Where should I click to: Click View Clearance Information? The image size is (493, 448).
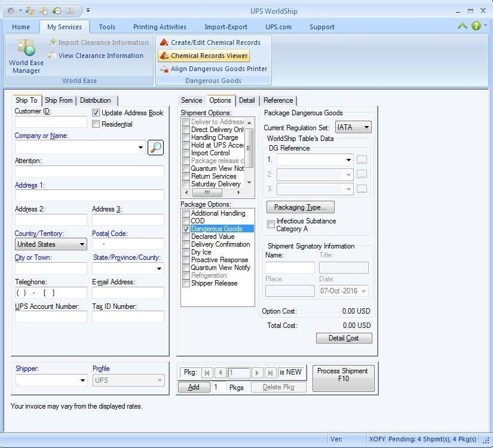click(x=96, y=56)
